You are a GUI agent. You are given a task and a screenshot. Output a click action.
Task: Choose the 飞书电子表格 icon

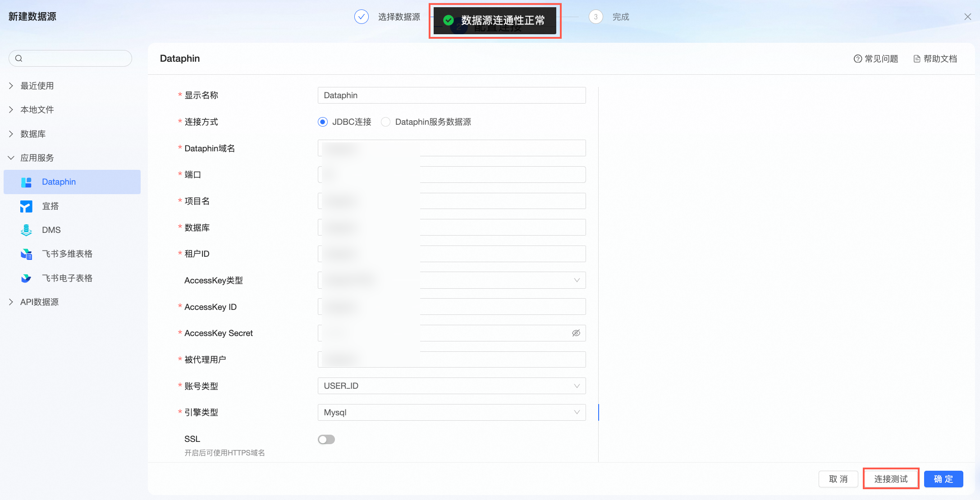click(26, 278)
